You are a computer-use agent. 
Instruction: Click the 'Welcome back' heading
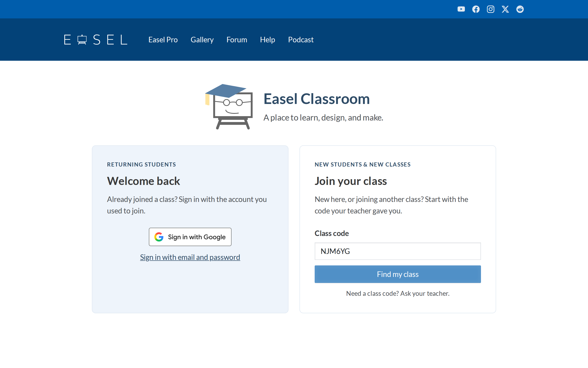click(x=143, y=181)
